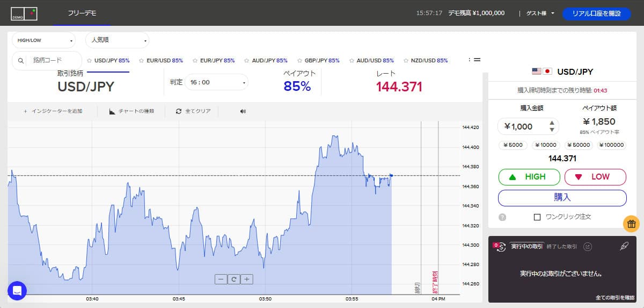Select the HIGH option button

click(x=529, y=177)
